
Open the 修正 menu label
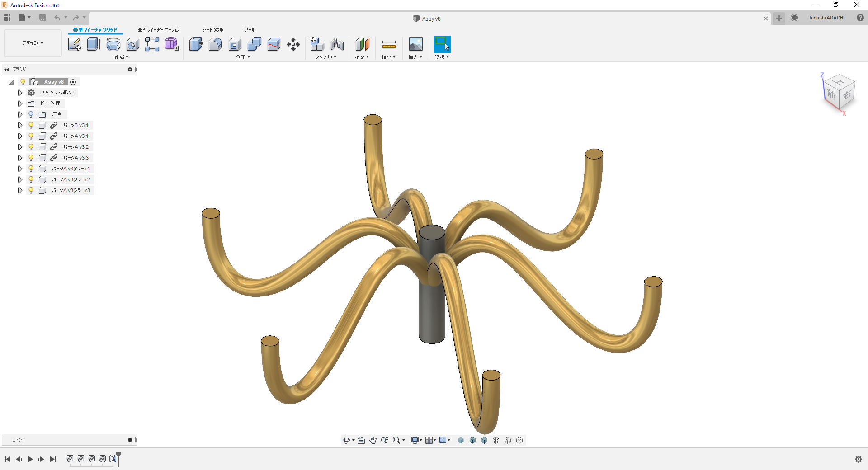[x=243, y=57]
